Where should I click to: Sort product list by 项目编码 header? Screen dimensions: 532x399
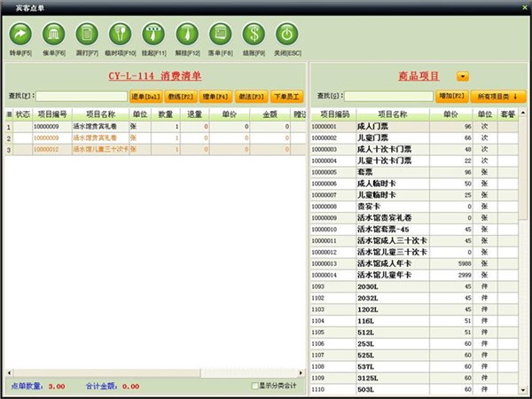click(x=333, y=114)
